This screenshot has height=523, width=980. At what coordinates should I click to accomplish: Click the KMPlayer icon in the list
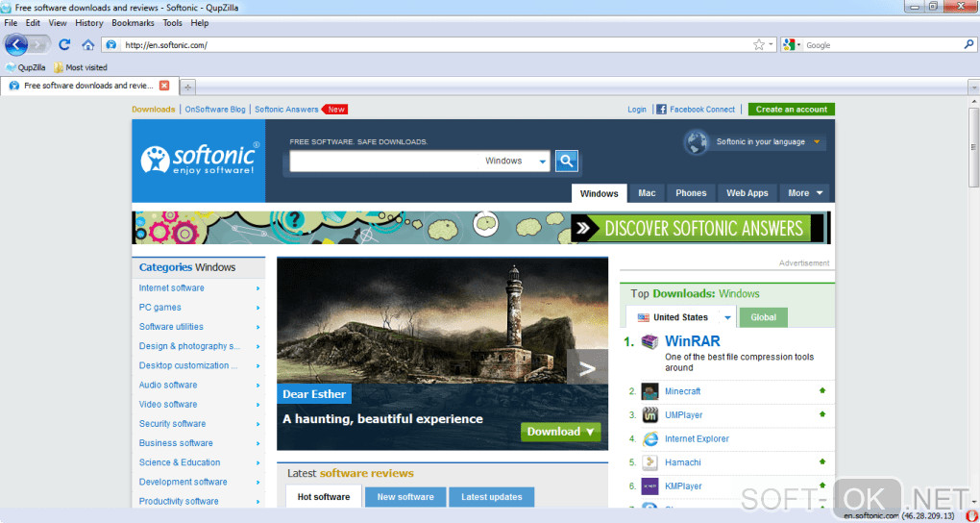coord(650,486)
